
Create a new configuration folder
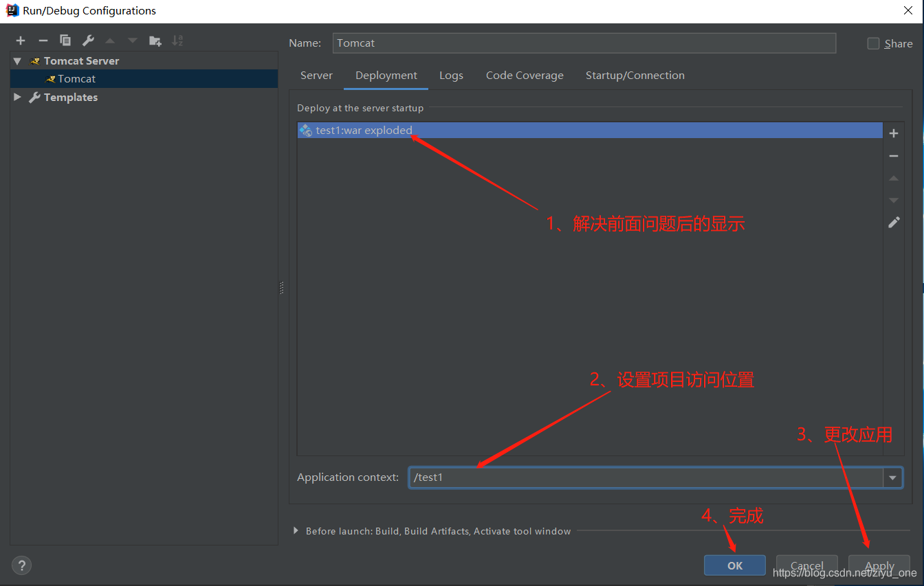tap(155, 41)
